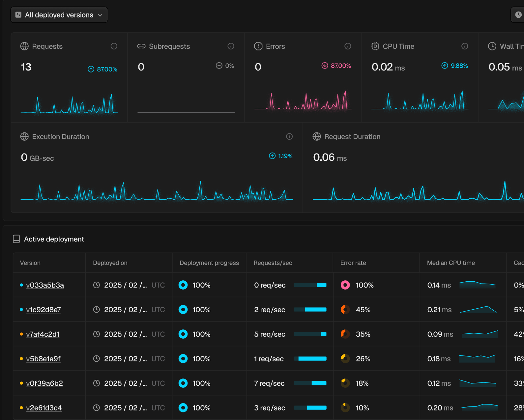Click the Requests/sec column header

(x=273, y=263)
